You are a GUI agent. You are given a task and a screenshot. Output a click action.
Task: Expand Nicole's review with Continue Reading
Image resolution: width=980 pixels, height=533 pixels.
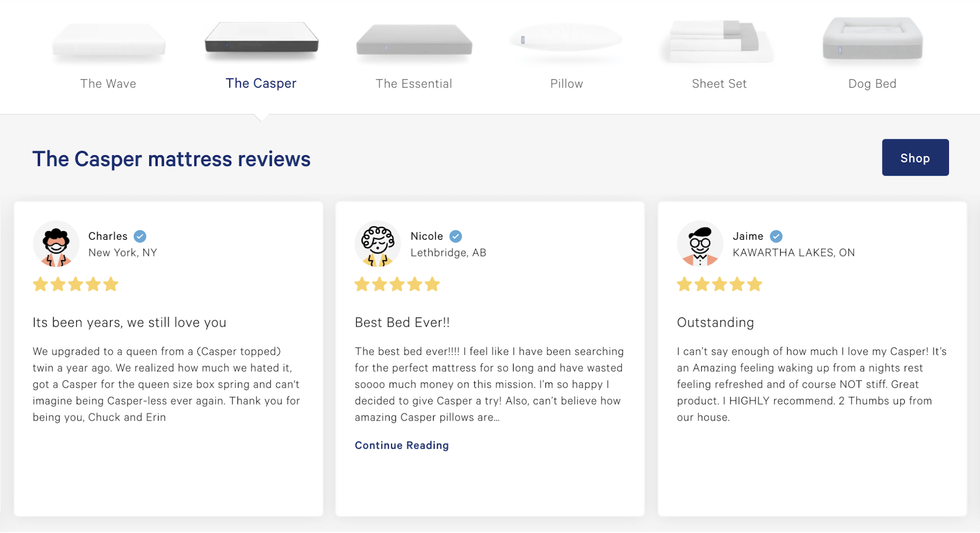click(x=401, y=445)
